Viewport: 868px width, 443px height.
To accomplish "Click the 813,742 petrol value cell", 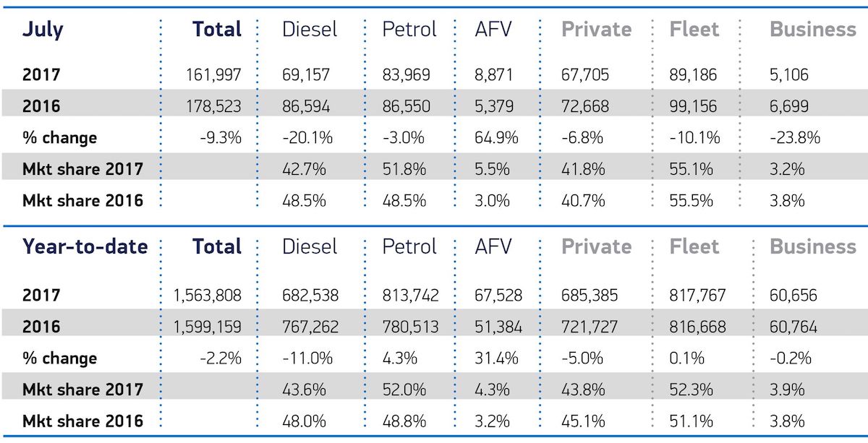I will coord(410,296).
